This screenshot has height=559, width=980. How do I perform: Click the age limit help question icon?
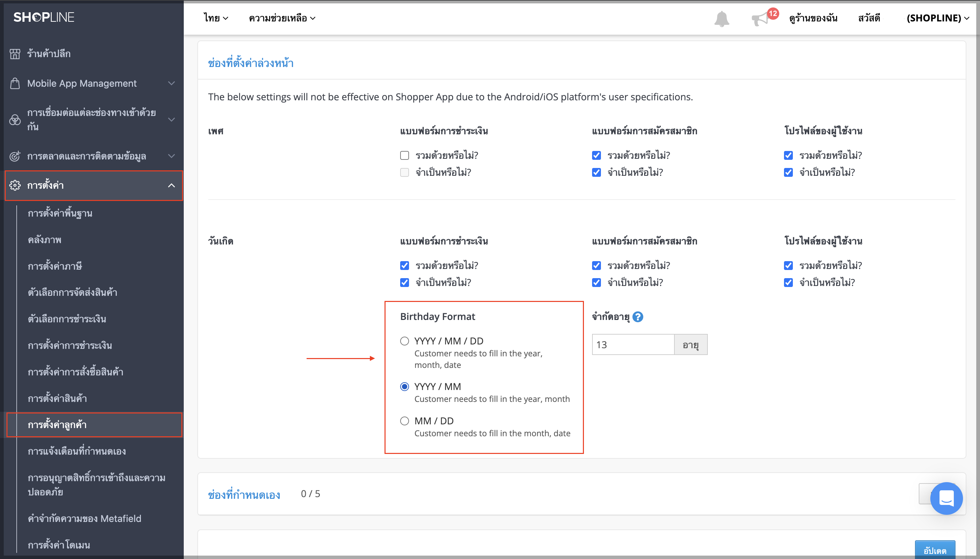click(x=638, y=317)
